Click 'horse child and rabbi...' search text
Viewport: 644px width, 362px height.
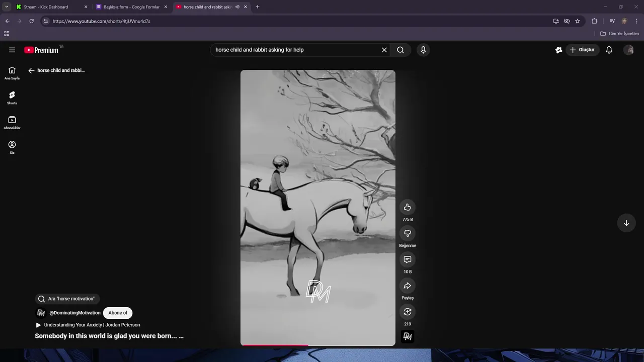61,70
